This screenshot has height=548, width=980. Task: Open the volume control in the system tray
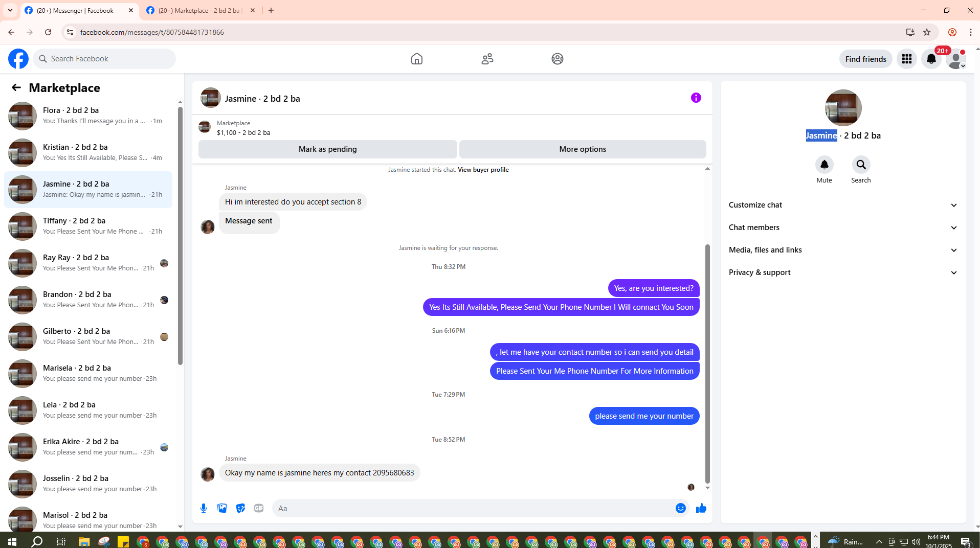(x=916, y=541)
